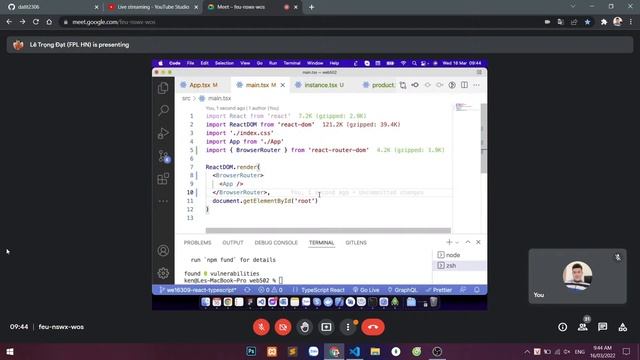The height and width of the screenshot is (360, 640).
Task: Open Photoshop from taskbar
Action: [x=251, y=351]
